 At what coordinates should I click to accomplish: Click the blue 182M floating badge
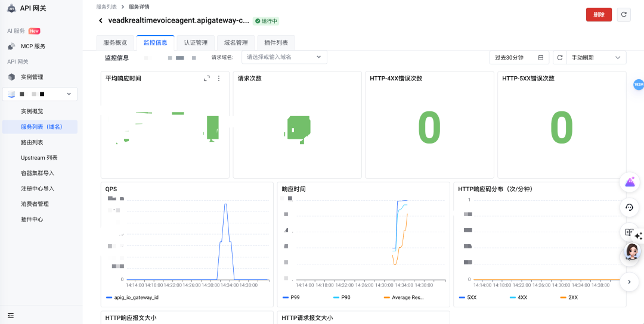639,85
